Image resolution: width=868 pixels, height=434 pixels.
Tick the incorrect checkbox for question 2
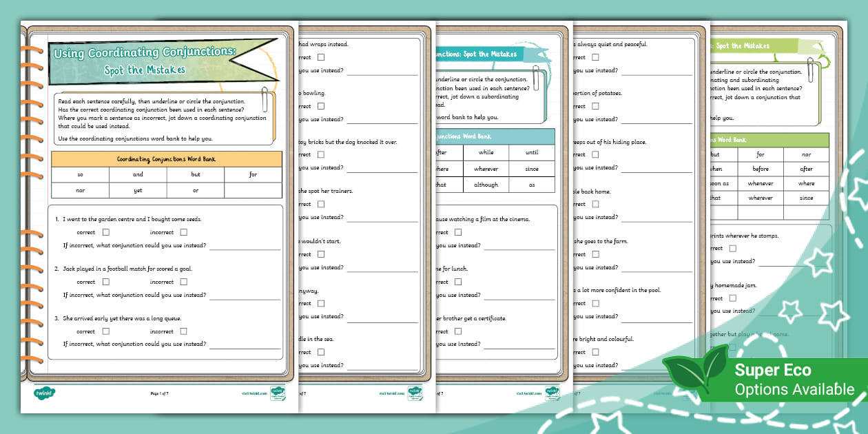coord(183,282)
